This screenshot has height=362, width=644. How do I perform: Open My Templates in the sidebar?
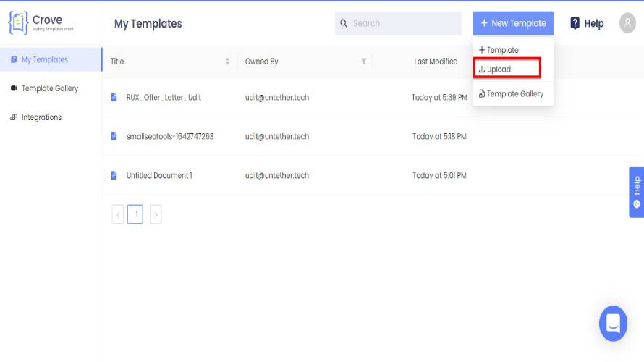[51, 59]
